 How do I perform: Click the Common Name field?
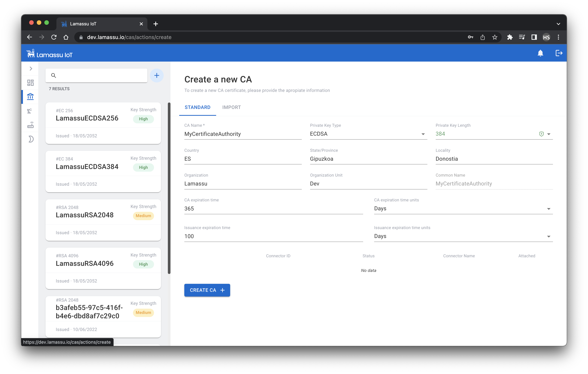pos(494,183)
